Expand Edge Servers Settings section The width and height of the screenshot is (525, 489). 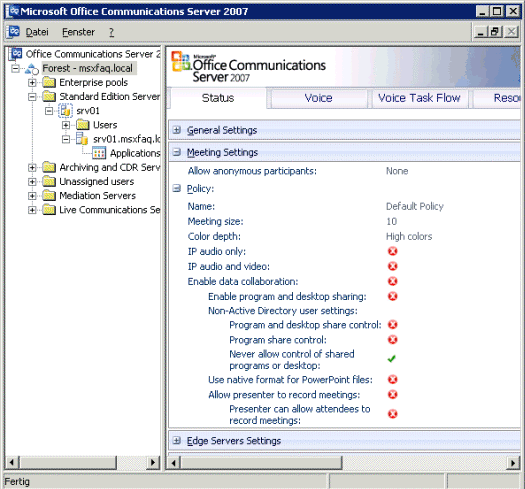[177, 440]
